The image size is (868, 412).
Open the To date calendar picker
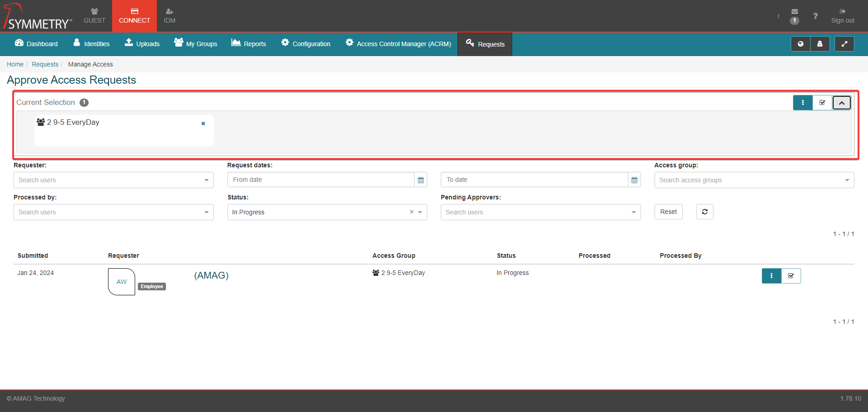pyautogui.click(x=634, y=180)
